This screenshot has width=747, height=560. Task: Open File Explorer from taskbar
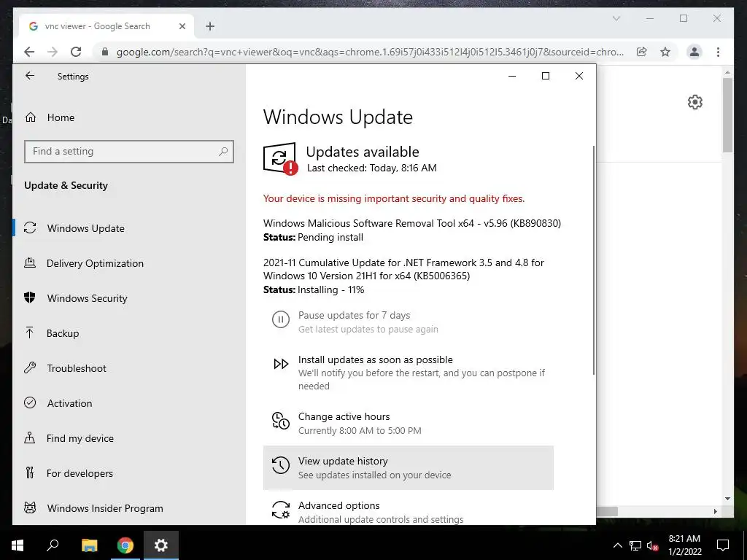click(x=89, y=545)
